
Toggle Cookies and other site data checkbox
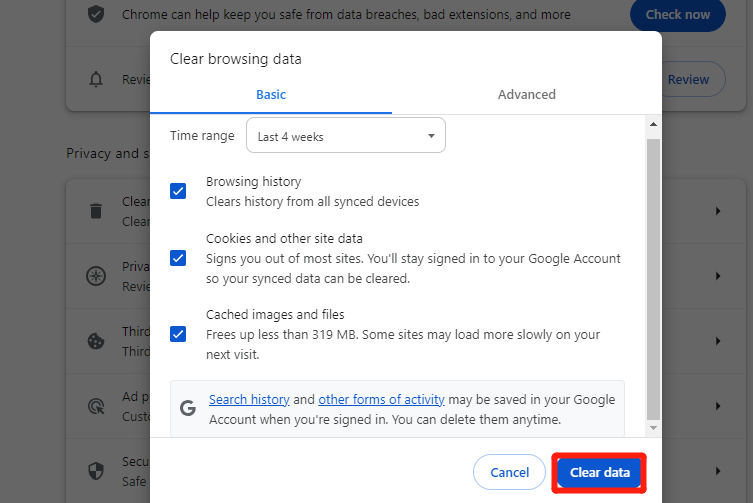(178, 258)
